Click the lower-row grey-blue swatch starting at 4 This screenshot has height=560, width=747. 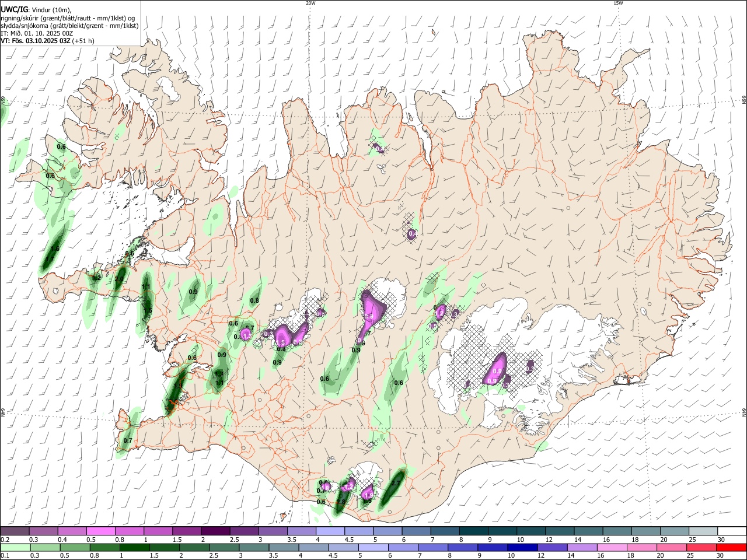coord(314,547)
